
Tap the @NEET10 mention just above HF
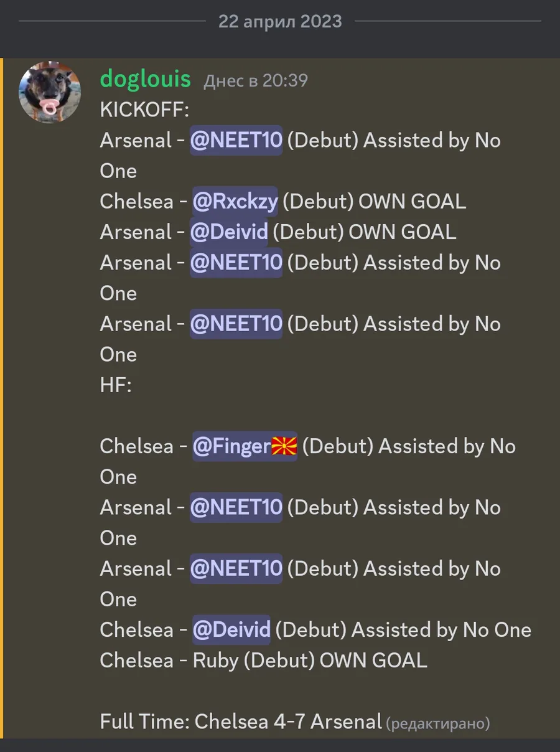pos(236,324)
